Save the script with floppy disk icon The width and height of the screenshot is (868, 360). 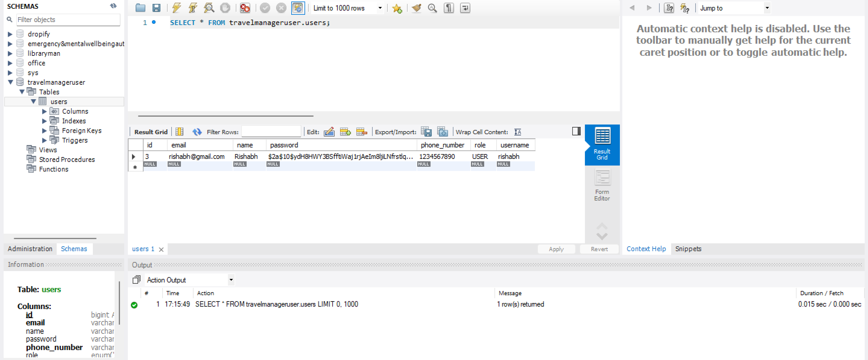click(x=156, y=8)
